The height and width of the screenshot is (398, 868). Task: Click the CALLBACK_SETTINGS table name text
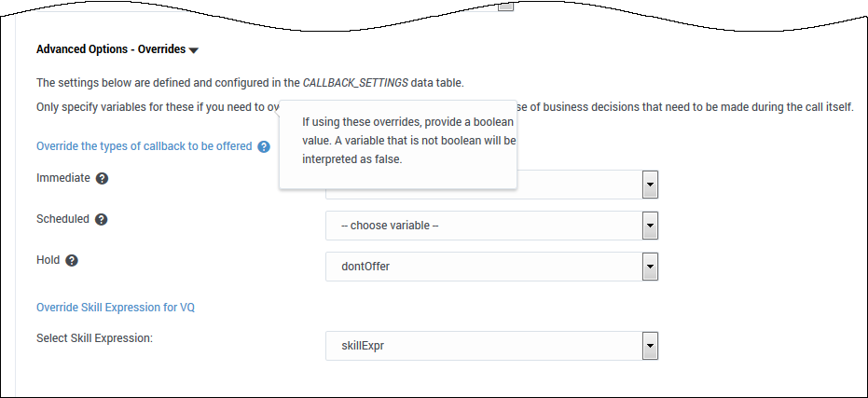[355, 83]
